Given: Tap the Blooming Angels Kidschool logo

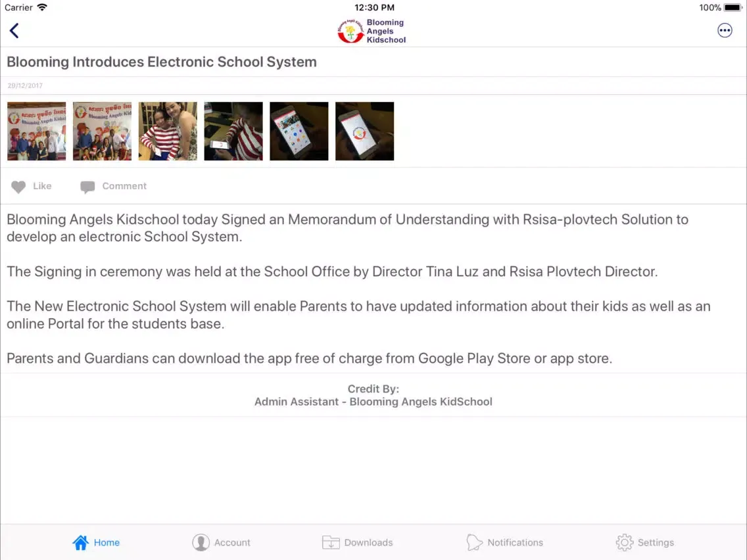Looking at the screenshot, I should (x=372, y=32).
